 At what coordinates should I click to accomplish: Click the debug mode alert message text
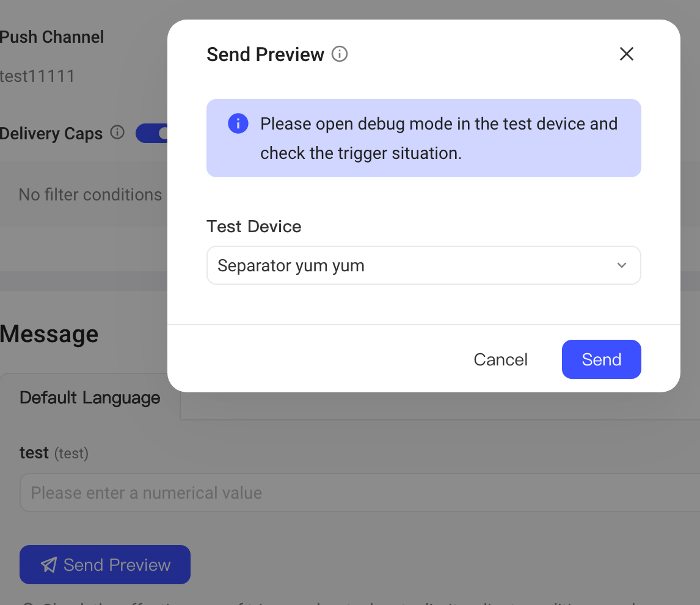[439, 138]
